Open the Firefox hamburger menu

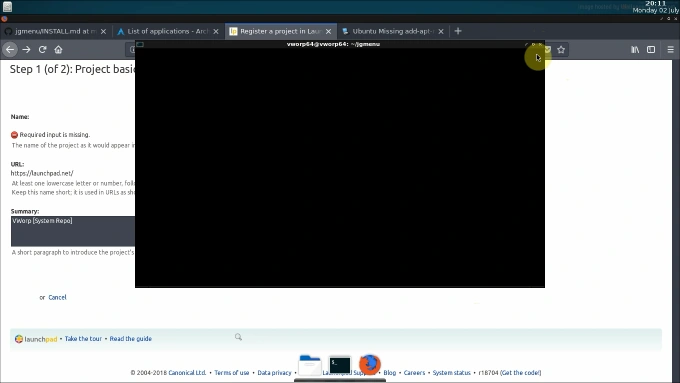(x=670, y=49)
